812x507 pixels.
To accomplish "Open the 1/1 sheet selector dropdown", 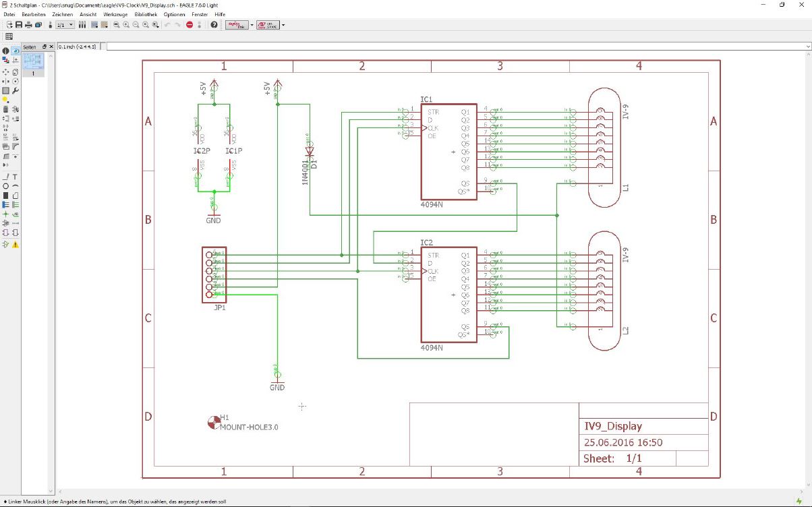I will pyautogui.click(x=65, y=25).
